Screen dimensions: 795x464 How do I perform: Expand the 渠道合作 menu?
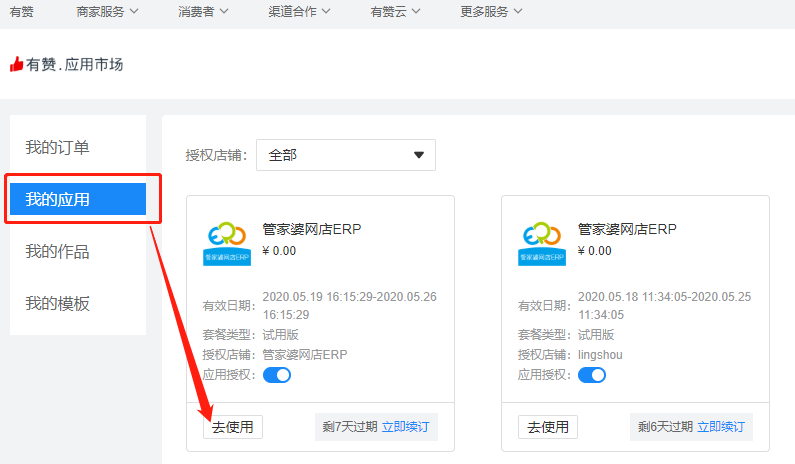click(x=299, y=12)
